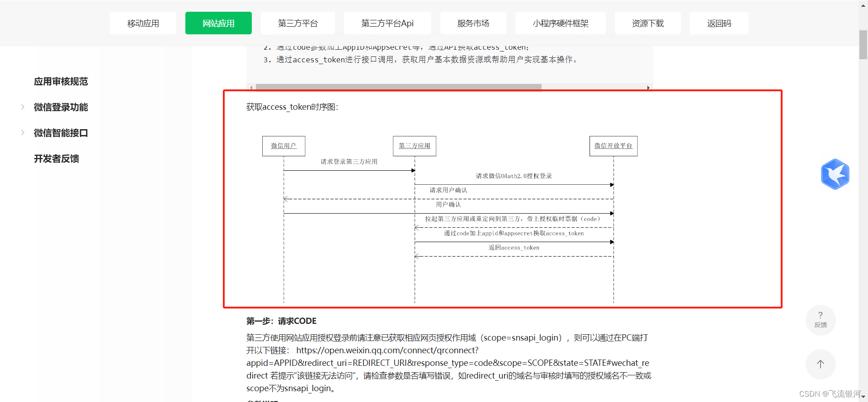The height and width of the screenshot is (402, 868).
Task: Click the 用户确认 diagram label
Action: click(448, 205)
